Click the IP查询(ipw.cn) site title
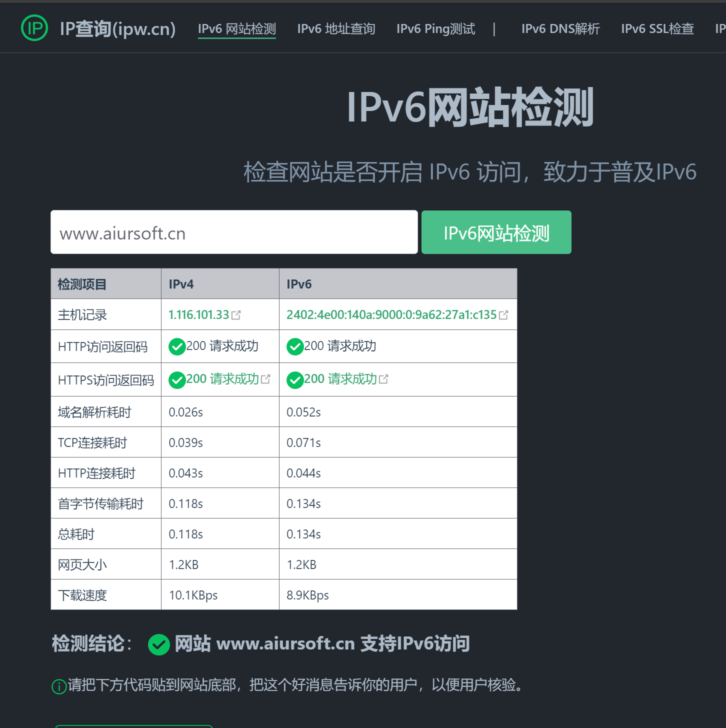 (x=117, y=29)
